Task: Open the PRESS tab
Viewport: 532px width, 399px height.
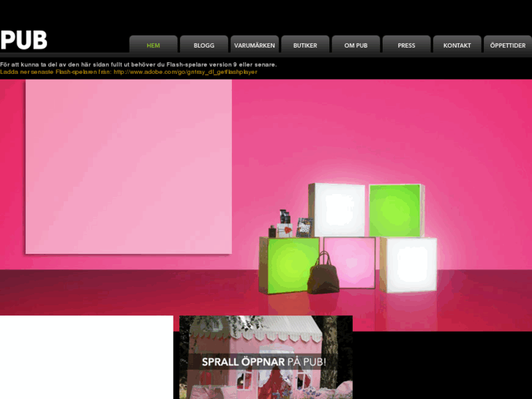Action: (x=406, y=45)
